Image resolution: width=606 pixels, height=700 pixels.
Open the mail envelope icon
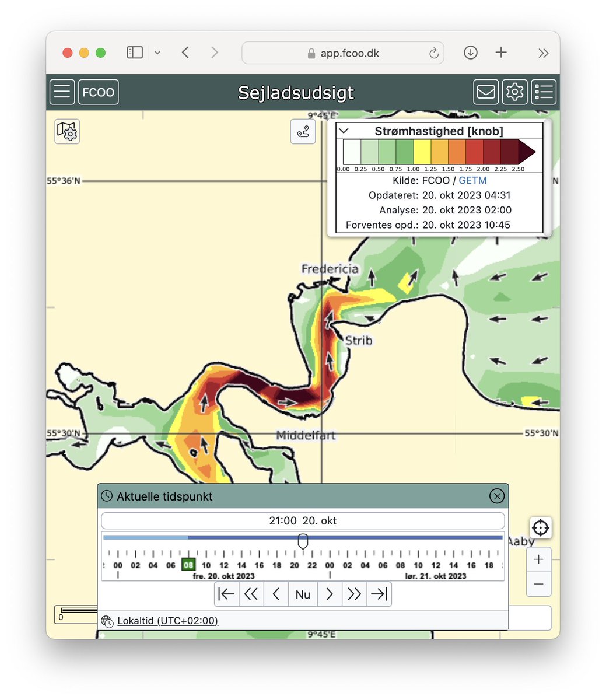pyautogui.click(x=486, y=92)
